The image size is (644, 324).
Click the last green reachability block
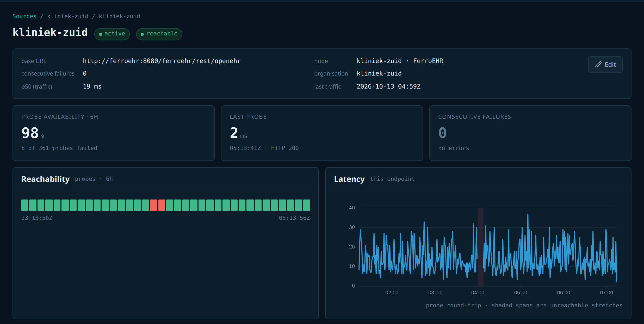pos(307,205)
